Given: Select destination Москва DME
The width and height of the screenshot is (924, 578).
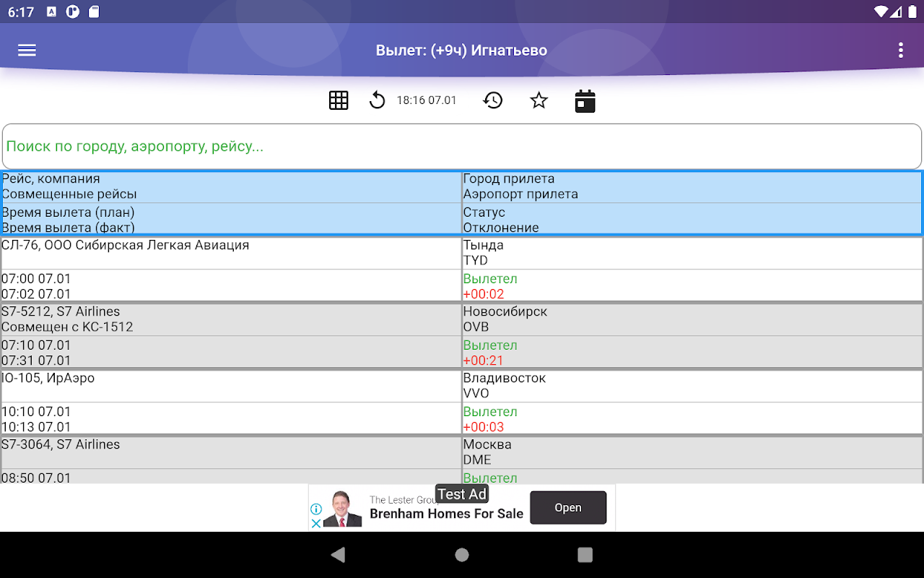Looking at the screenshot, I should click(x=692, y=452).
